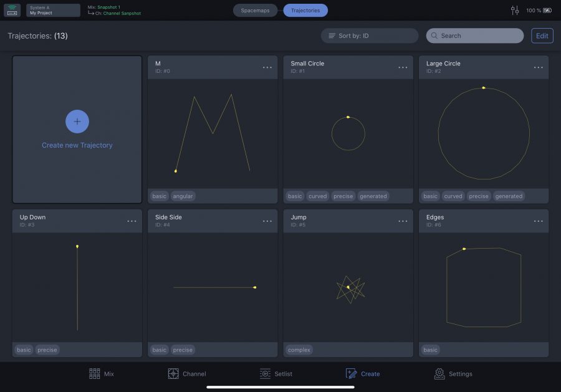The height and width of the screenshot is (392, 561).
Task: Click the Search trajectories field
Action: coord(474,36)
